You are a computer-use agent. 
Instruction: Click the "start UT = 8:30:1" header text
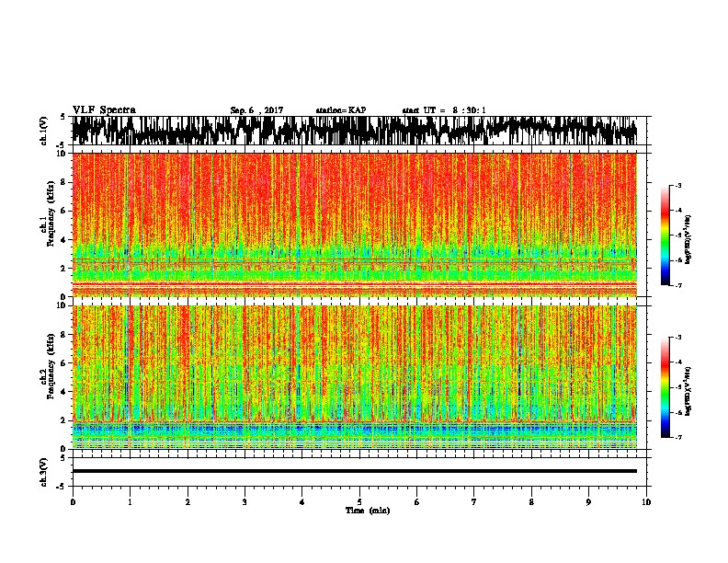(444, 110)
